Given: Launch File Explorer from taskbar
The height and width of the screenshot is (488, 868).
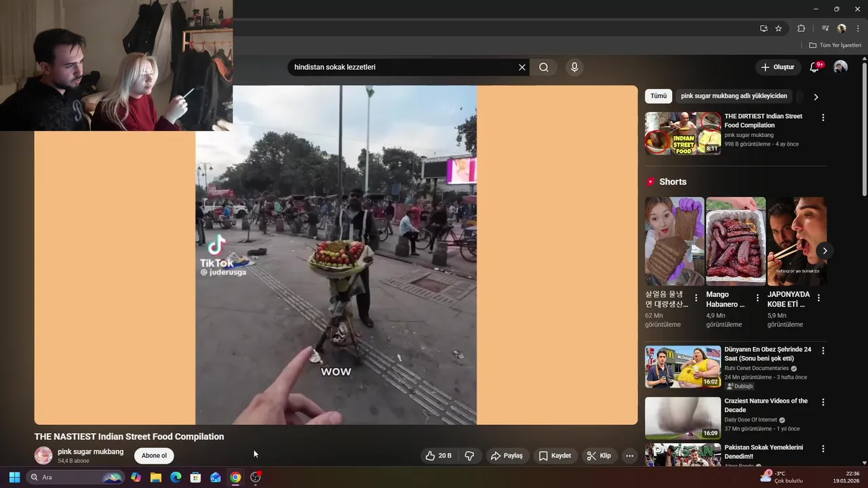Looking at the screenshot, I should click(x=156, y=477).
